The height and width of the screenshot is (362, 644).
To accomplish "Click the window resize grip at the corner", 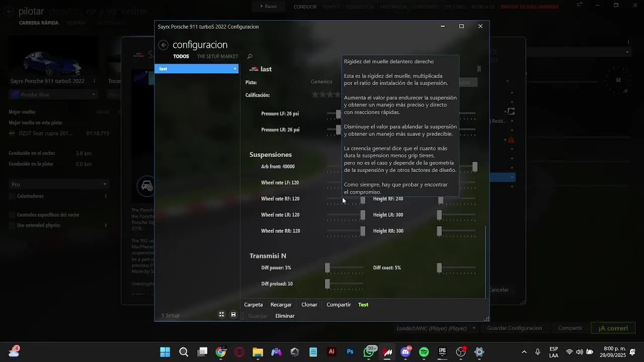I will tap(487, 319).
